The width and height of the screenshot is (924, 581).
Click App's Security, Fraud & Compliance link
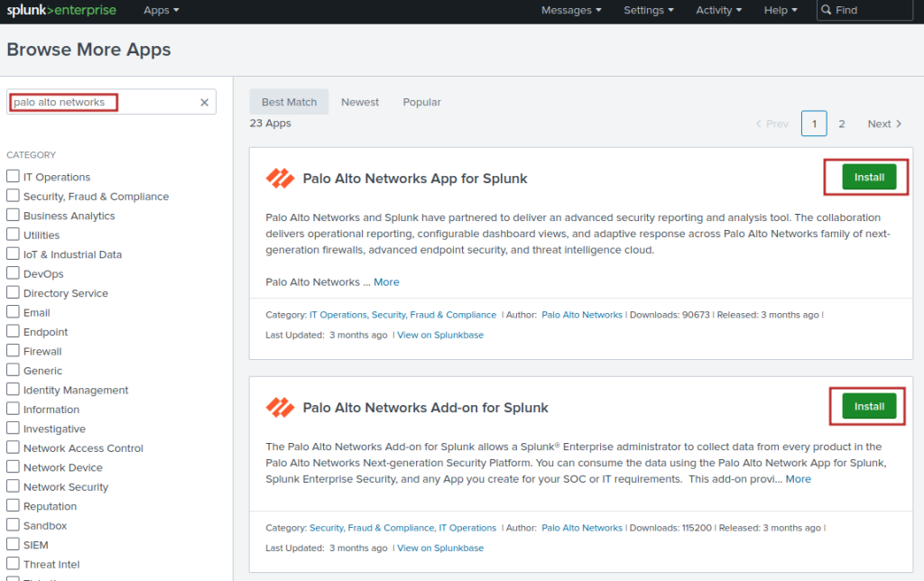click(434, 315)
